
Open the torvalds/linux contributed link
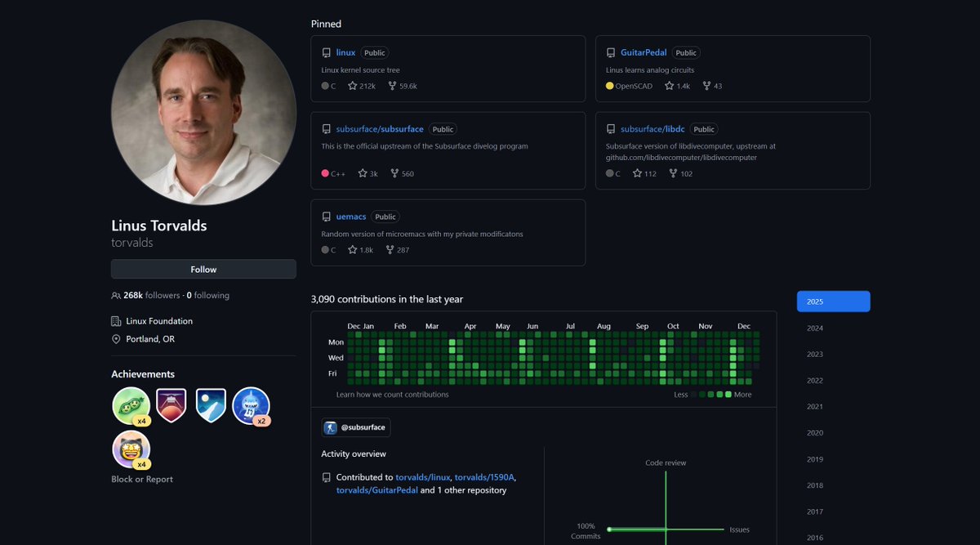[x=423, y=477]
